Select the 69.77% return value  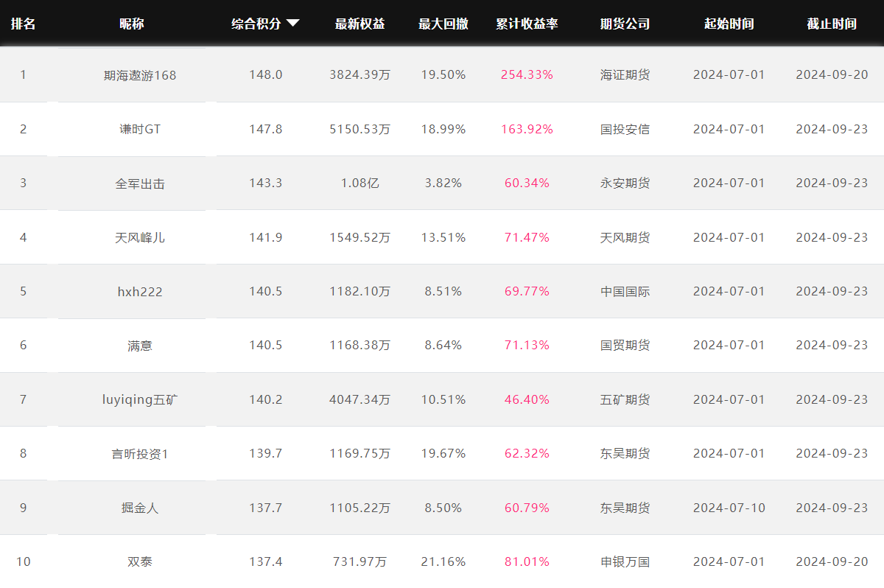[527, 292]
